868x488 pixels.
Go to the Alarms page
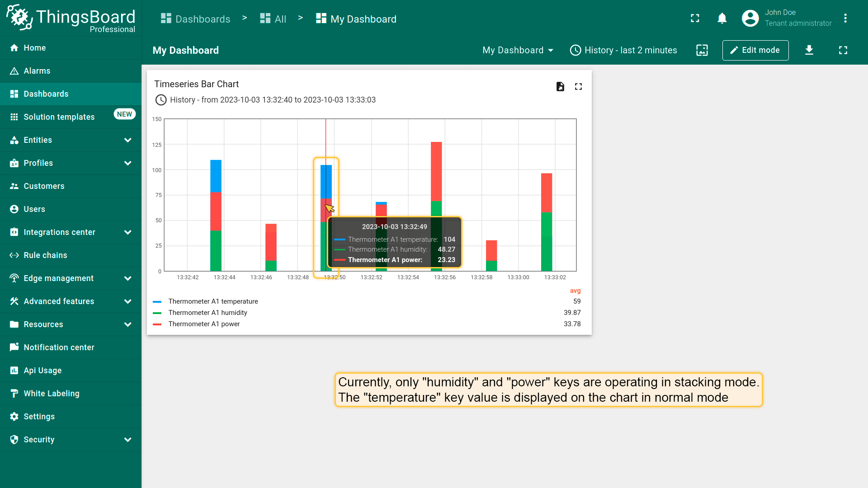(x=37, y=71)
